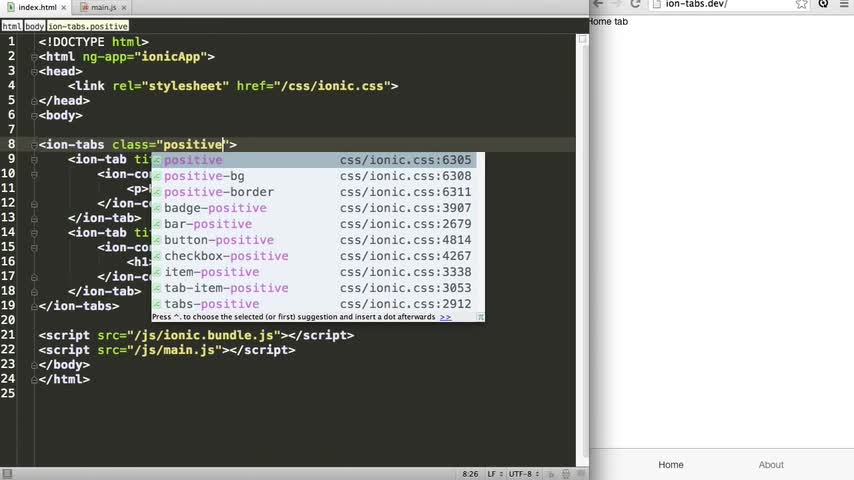Choose the 'bar-positive' suggestion
This screenshot has height=480, width=854.
[x=314, y=224]
